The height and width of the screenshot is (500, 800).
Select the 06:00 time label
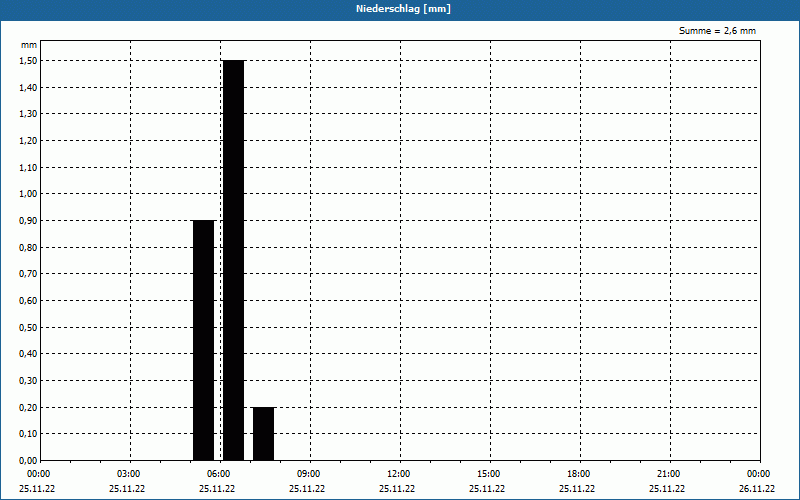[218, 474]
